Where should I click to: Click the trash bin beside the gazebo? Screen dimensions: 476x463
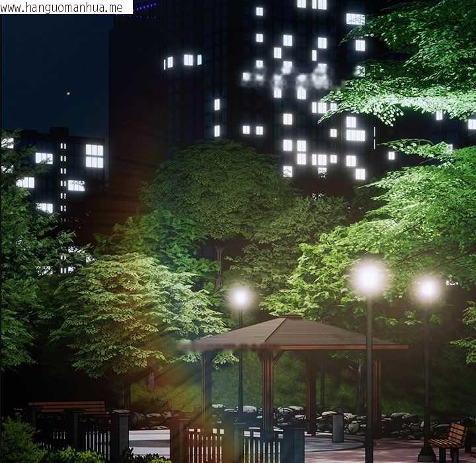[338, 427]
